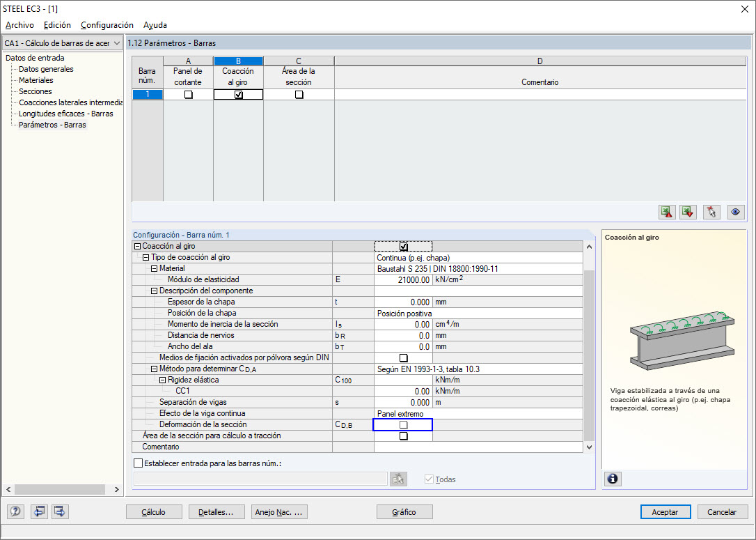Click the help question-mark icon
The image size is (756, 540).
(x=15, y=511)
